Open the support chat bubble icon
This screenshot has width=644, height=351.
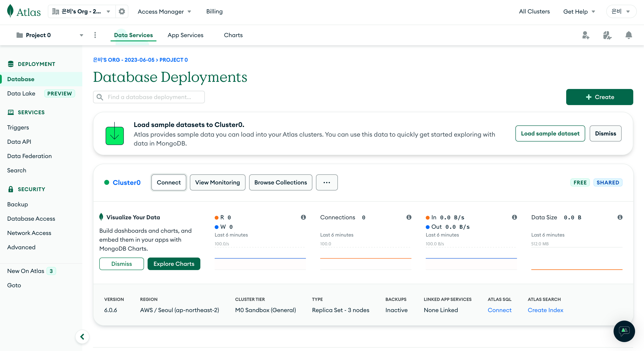[624, 331]
